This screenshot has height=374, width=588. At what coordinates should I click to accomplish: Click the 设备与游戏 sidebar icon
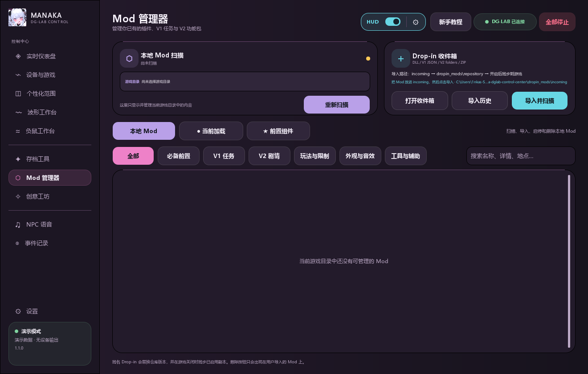click(x=18, y=75)
